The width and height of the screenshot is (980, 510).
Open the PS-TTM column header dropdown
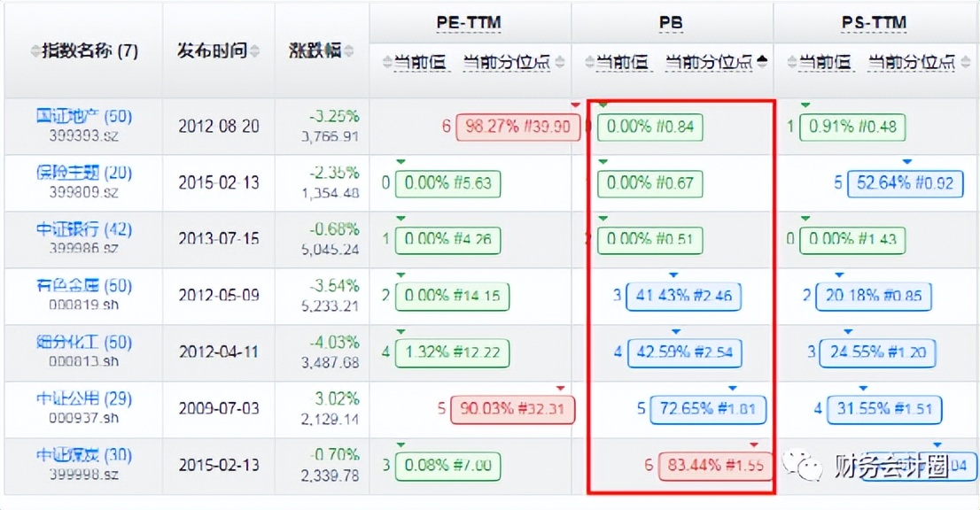point(875,20)
